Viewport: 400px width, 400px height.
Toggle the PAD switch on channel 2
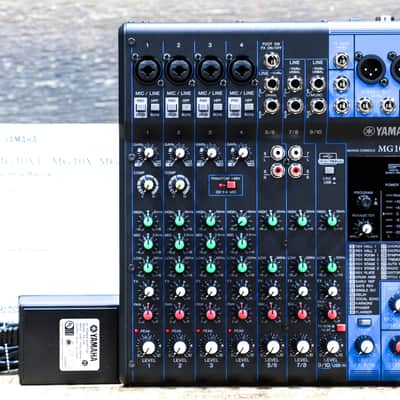[172, 107]
